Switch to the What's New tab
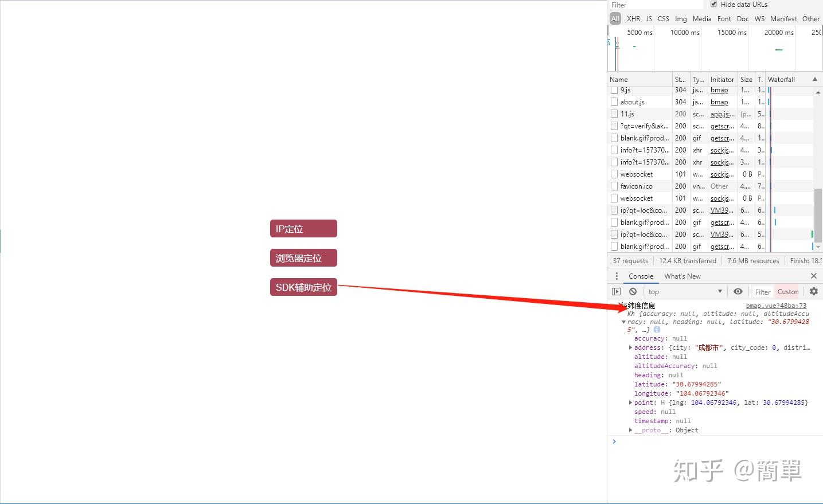This screenshot has width=823, height=504. click(x=682, y=276)
